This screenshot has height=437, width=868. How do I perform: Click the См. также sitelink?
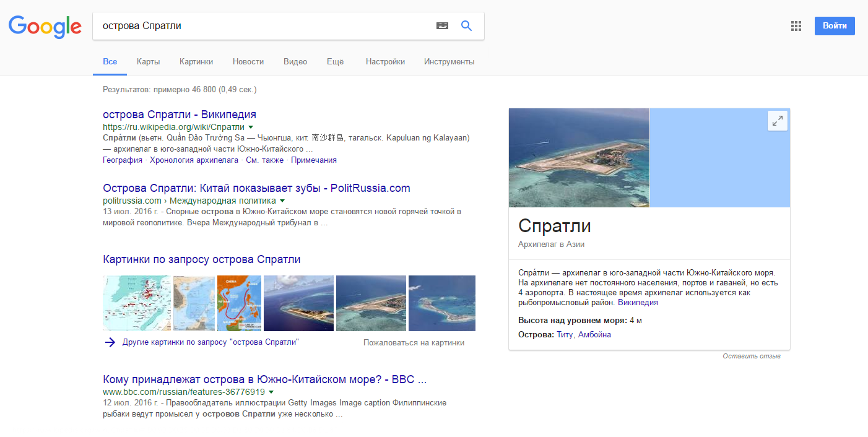pyautogui.click(x=264, y=160)
